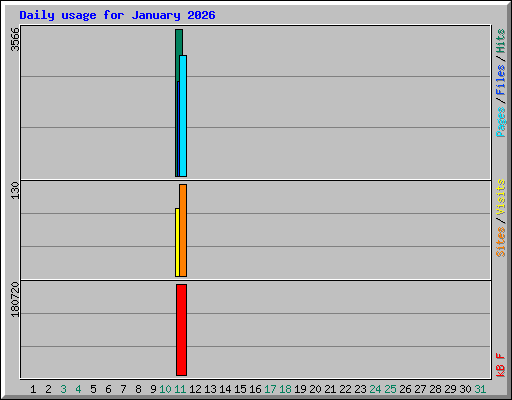Click day 17 on the x-axis
Image resolution: width=512 pixels, height=400 pixels.
click(x=270, y=389)
